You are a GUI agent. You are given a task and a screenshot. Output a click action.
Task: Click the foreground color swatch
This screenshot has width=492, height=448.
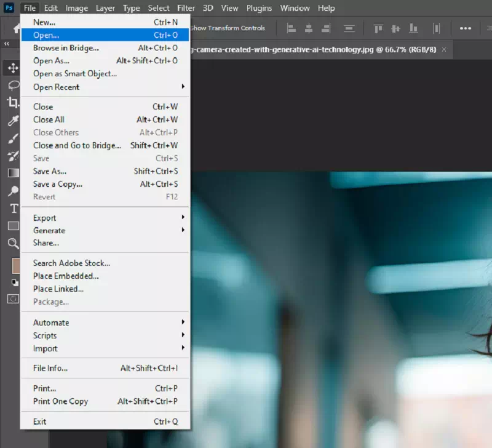pos(16,266)
